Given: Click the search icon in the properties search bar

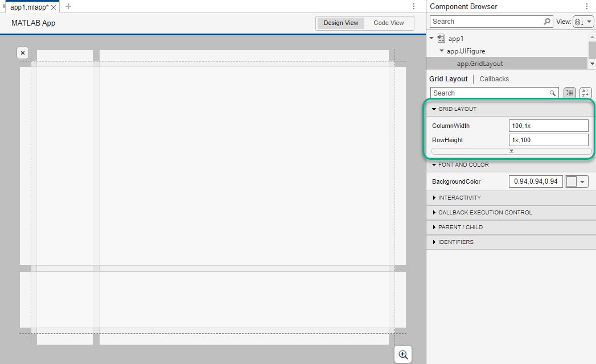Looking at the screenshot, I should 552,92.
